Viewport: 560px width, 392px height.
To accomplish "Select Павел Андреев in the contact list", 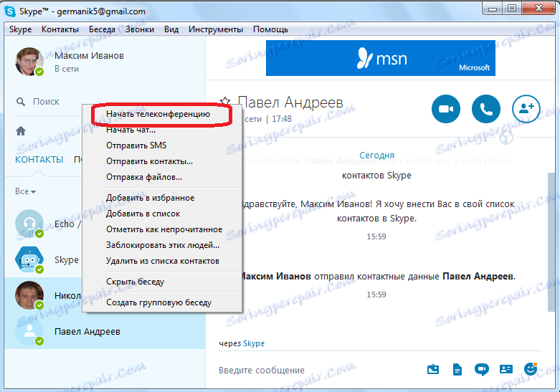I will tap(105, 331).
